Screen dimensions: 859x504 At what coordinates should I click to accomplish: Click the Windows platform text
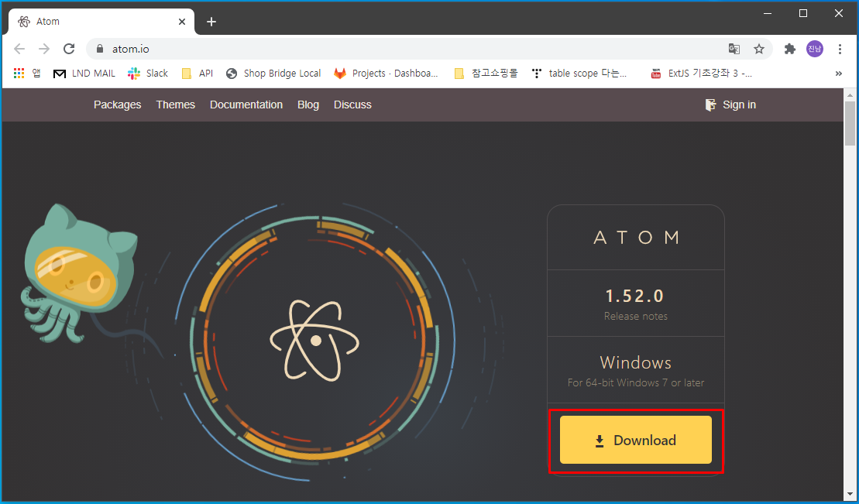(x=635, y=362)
